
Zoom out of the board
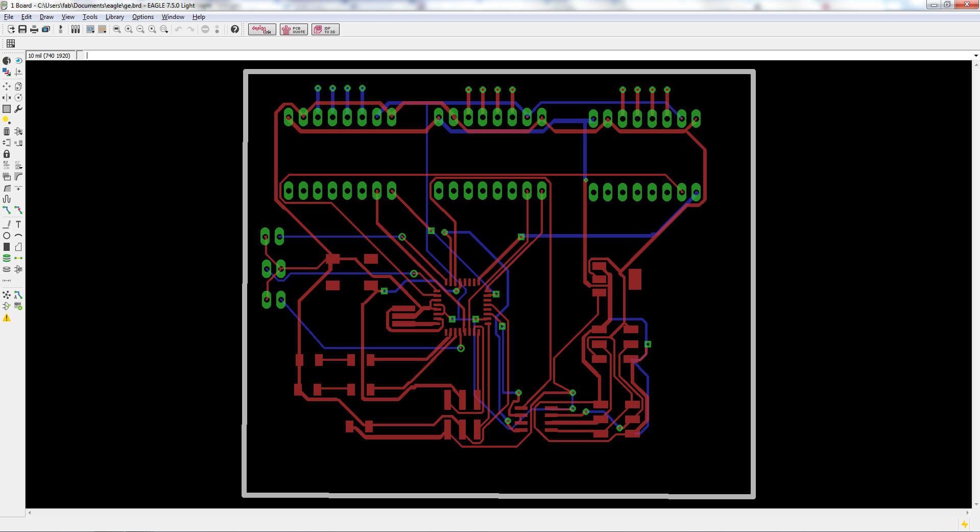[x=140, y=30]
